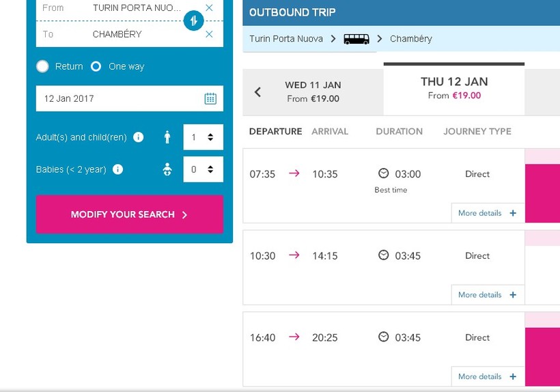Select the Return trip option
This screenshot has width=560, height=392.
(43, 66)
